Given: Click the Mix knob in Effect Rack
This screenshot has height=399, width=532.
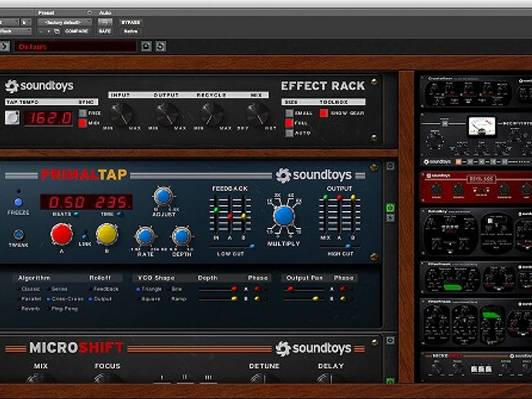Looking at the screenshot, I should (x=258, y=114).
